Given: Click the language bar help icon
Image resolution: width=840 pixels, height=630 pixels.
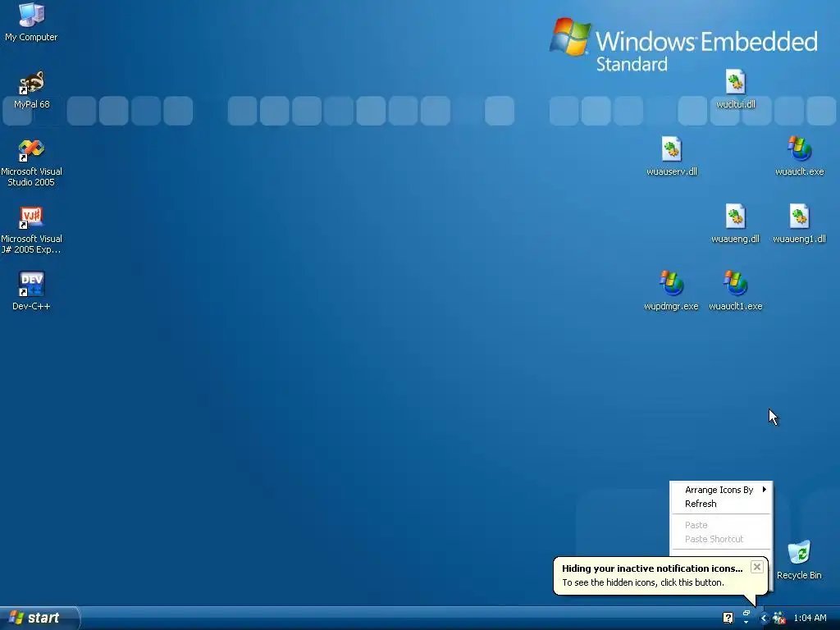Looking at the screenshot, I should pos(728,618).
